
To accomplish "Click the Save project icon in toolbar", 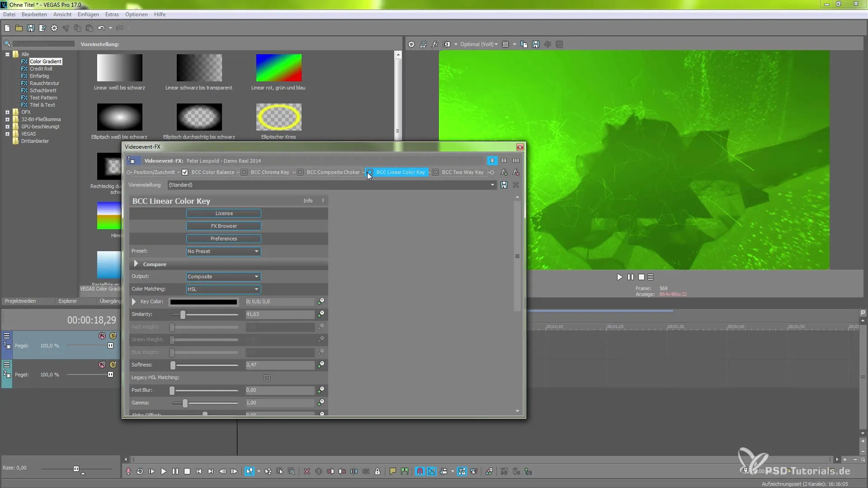I will (x=31, y=28).
